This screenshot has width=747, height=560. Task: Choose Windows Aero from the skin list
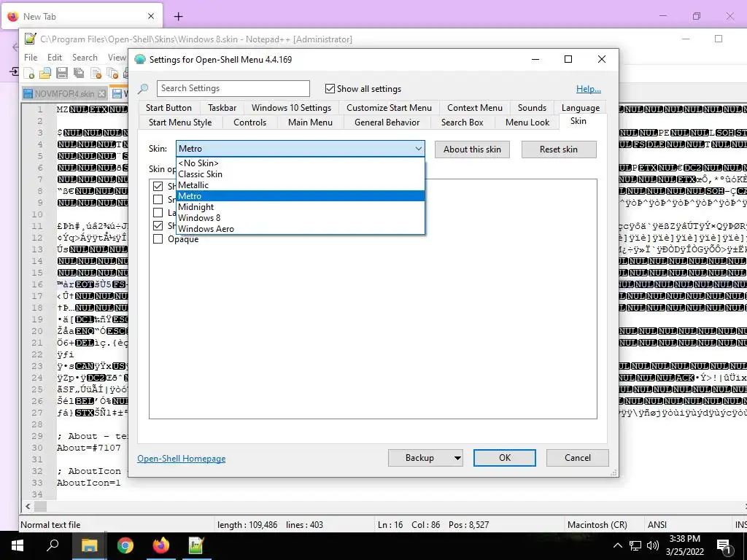click(x=300, y=228)
